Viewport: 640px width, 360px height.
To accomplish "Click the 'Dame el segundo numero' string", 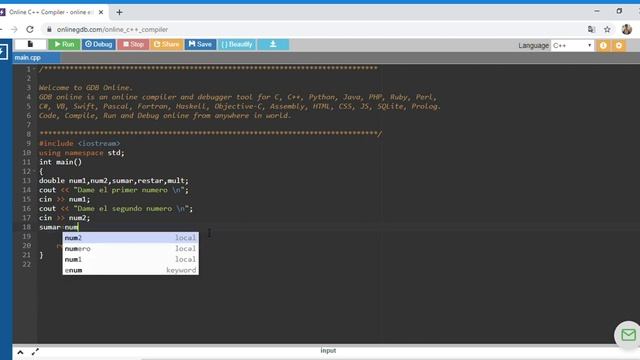I will click(131, 209).
